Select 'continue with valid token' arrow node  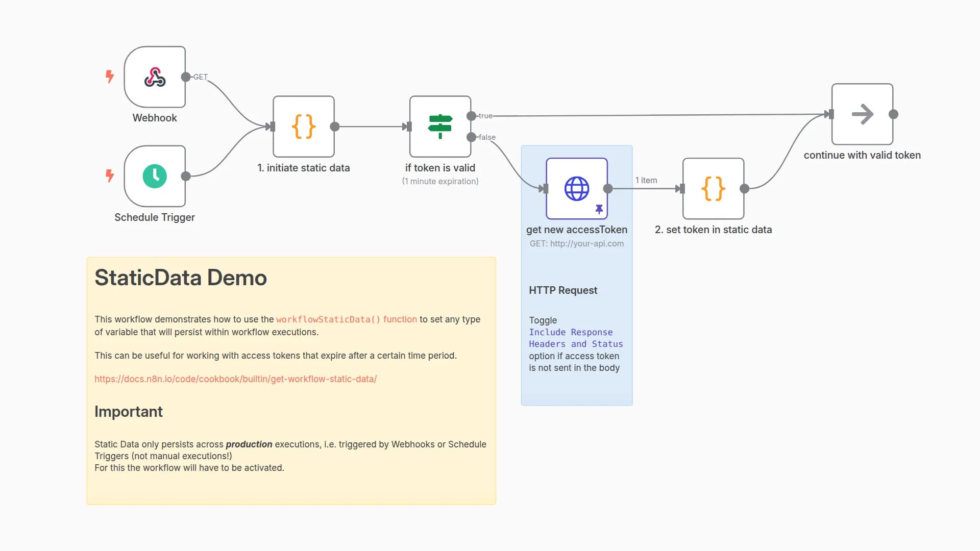click(862, 114)
